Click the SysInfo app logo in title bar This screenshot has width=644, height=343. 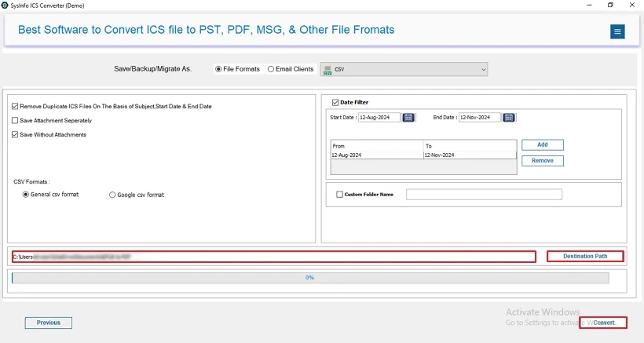click(5, 5)
